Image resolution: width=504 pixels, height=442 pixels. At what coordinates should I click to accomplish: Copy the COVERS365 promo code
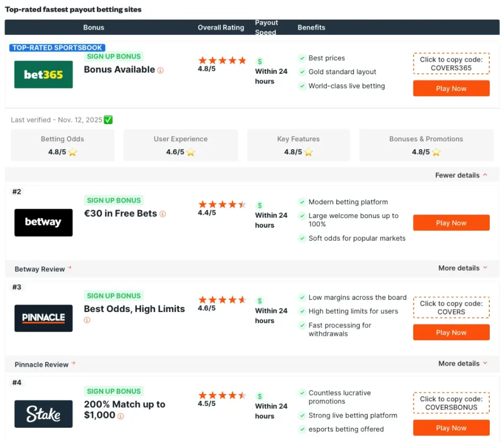pyautogui.click(x=451, y=64)
